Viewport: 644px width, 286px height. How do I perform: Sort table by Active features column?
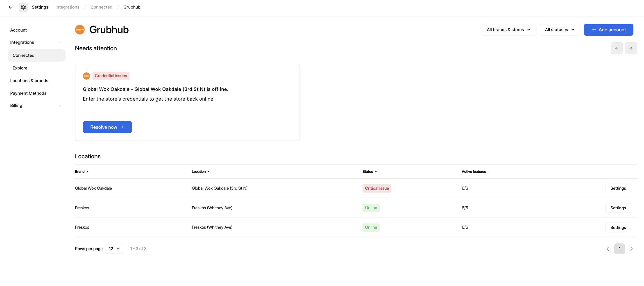click(476, 172)
